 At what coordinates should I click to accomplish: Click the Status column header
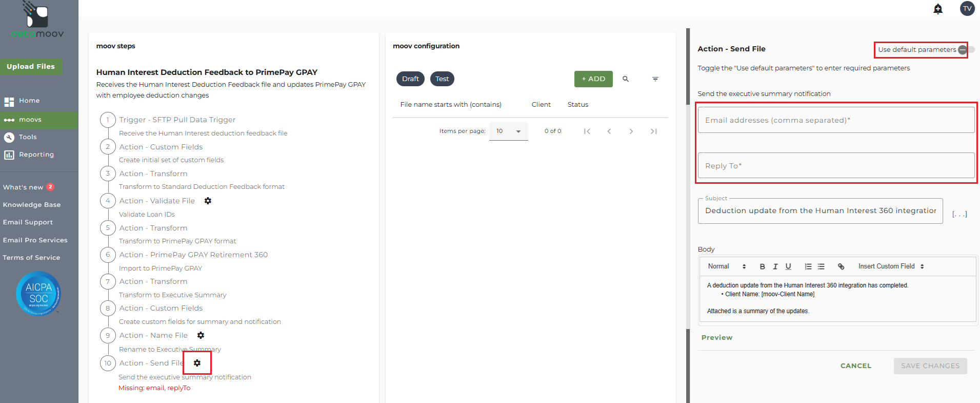click(x=578, y=105)
